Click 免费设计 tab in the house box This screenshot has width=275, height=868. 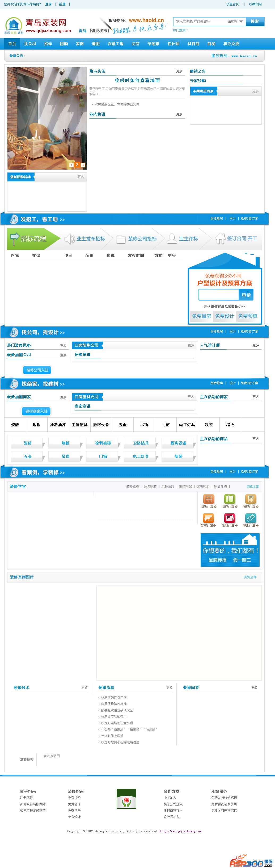pyautogui.click(x=225, y=316)
